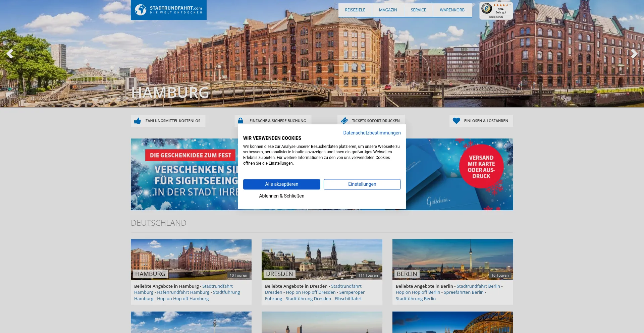Screen dimensions: 644x333
Task: Open the Datenschutzbestimmungen link
Action: coord(372,133)
